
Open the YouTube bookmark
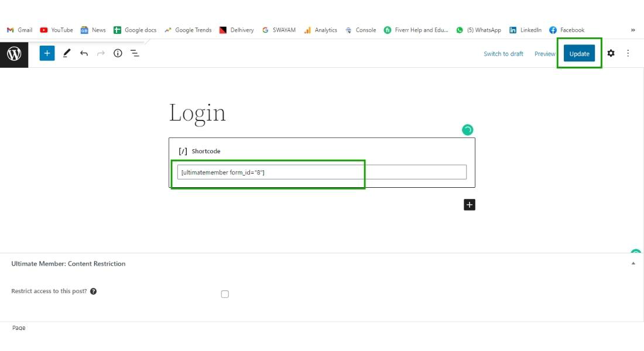tap(56, 30)
